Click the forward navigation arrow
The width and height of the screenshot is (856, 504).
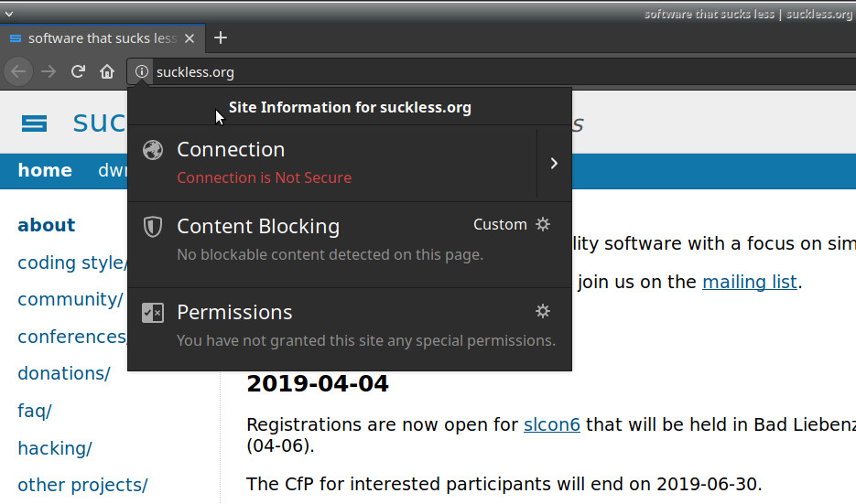tap(49, 71)
